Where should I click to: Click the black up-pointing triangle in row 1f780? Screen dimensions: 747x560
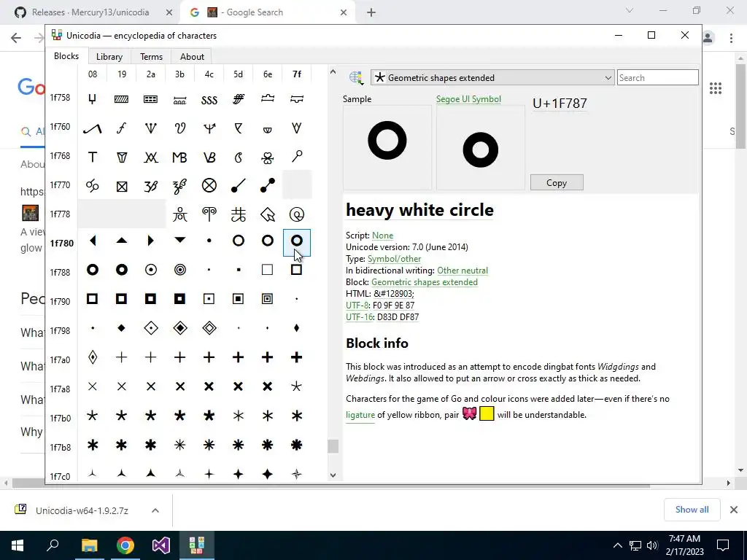(122, 241)
